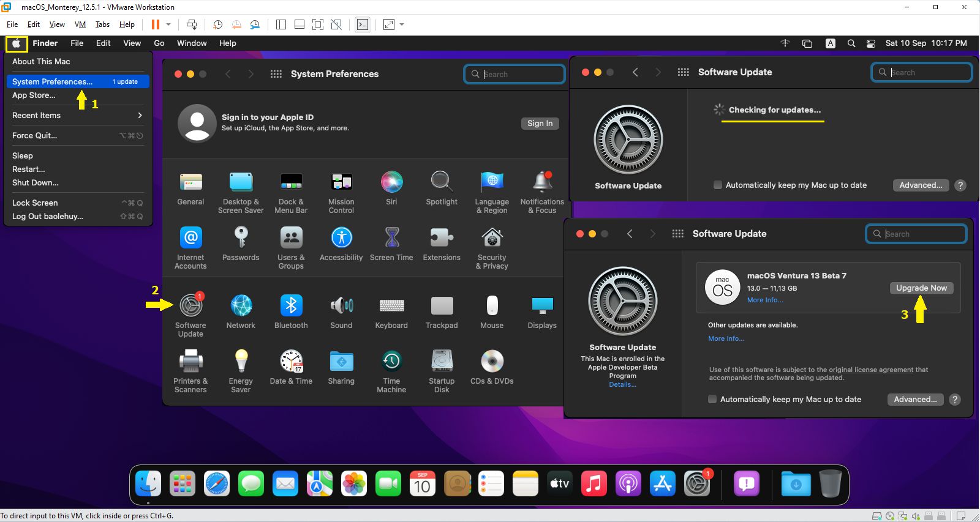Launch Safari from the Dock
980x522 pixels.
click(x=217, y=484)
